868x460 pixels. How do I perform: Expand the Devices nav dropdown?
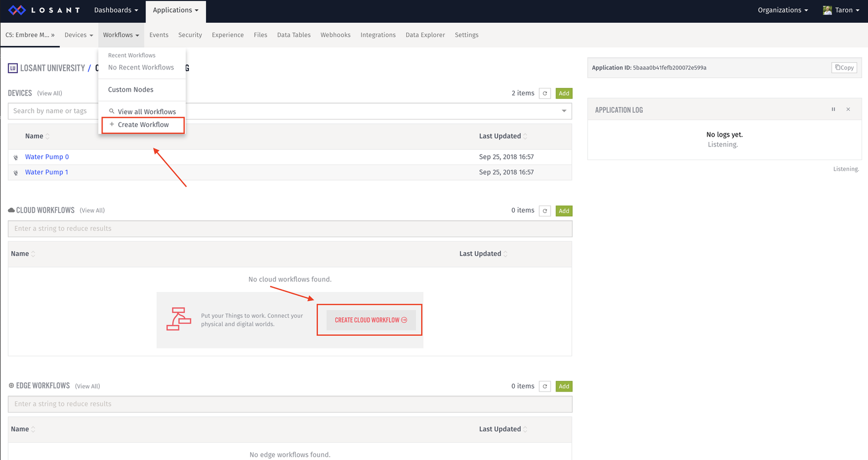[79, 35]
